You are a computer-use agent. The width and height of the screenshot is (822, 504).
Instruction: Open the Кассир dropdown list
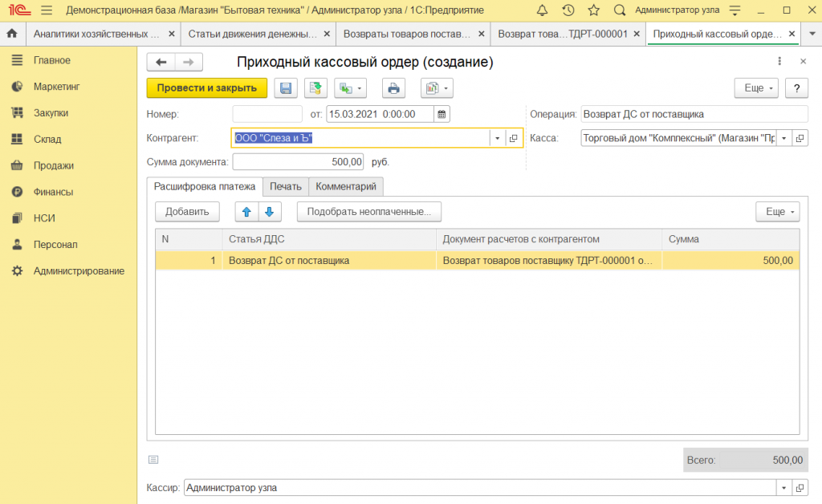[783, 487]
